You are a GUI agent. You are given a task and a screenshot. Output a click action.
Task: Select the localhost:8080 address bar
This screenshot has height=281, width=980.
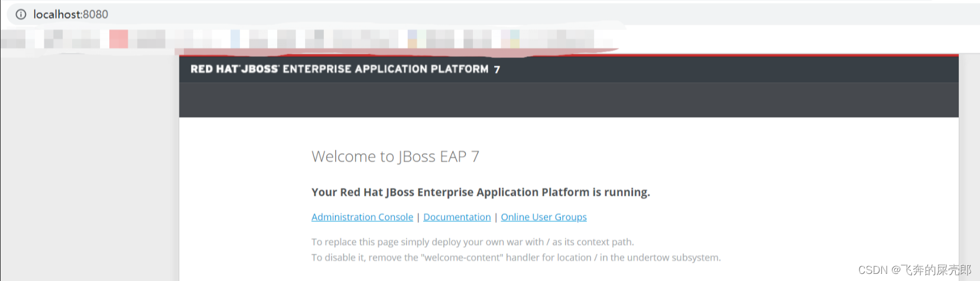(x=493, y=14)
